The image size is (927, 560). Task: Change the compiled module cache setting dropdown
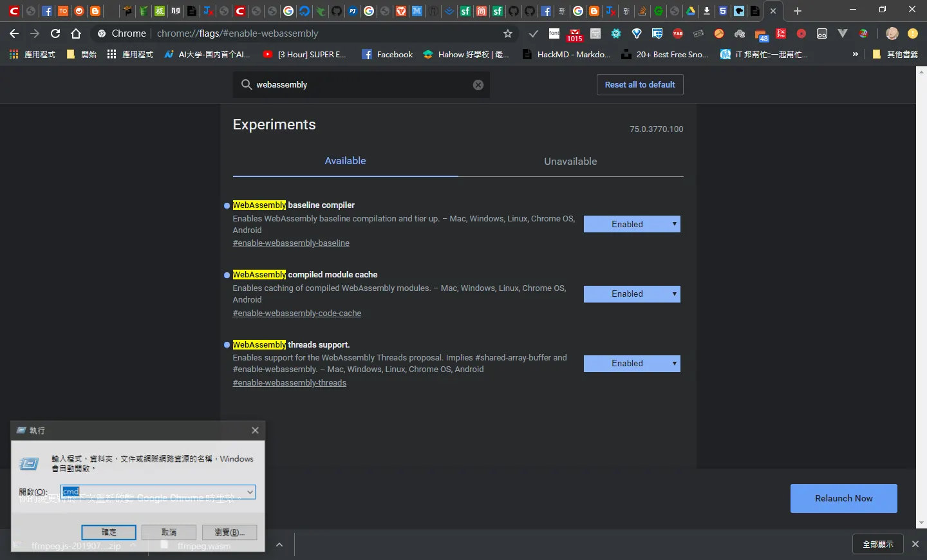tap(632, 294)
